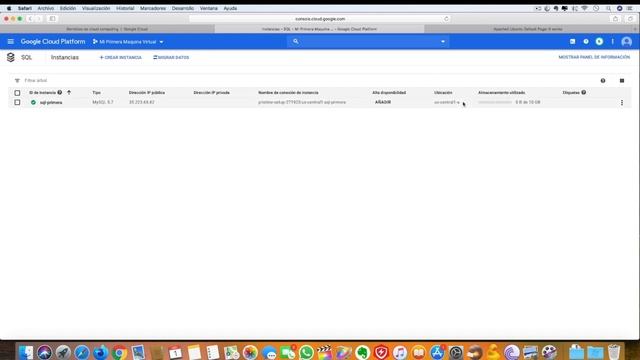The image size is (640, 360).
Task: Open column display options icon
Action: tap(622, 81)
